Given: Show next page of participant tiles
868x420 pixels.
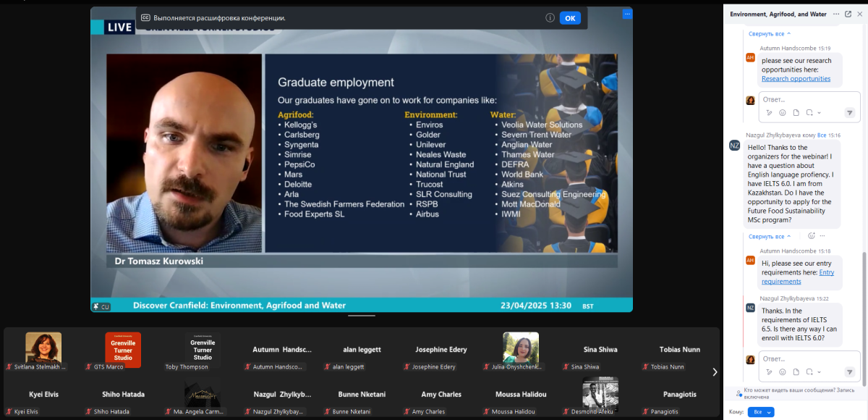Looking at the screenshot, I should [715, 372].
